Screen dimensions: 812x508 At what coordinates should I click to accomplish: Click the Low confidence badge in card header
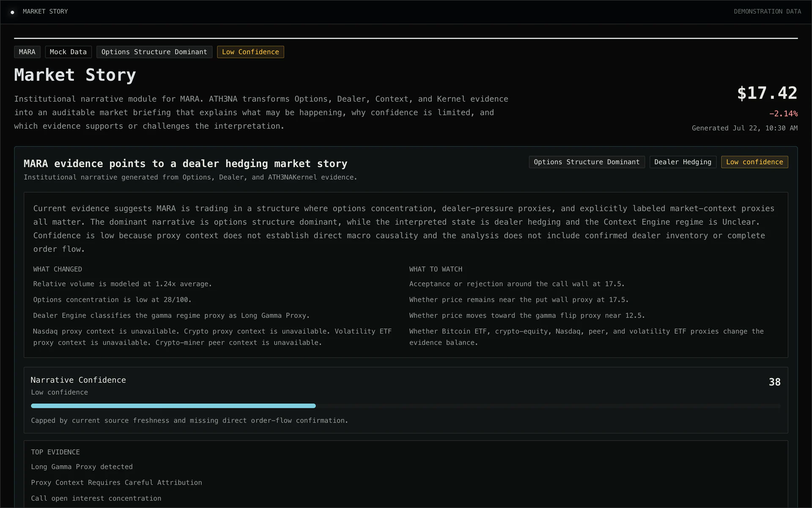pos(754,162)
